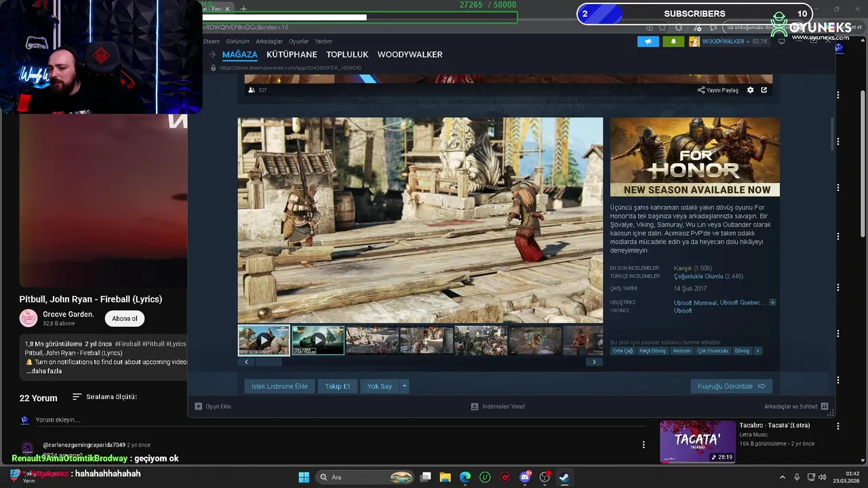Image resolution: width=868 pixels, height=488 pixels.
Task: Open the Steam menu
Action: [211, 41]
